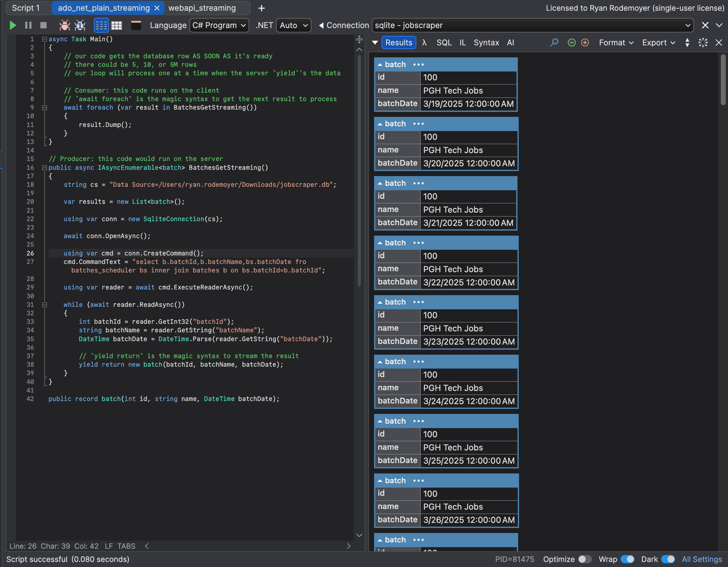Open options menu of batch 3/21/2025
728x567 pixels.
click(418, 184)
